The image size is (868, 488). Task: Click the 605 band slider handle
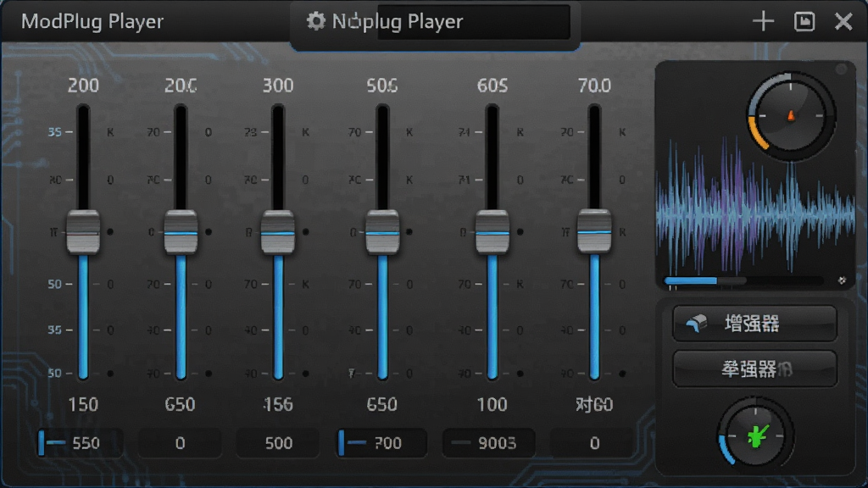492,232
